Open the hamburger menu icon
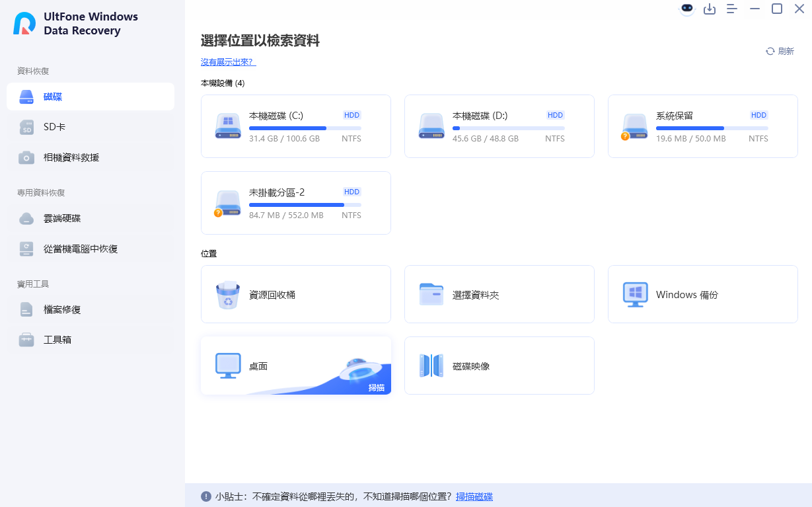812x507 pixels. point(731,9)
